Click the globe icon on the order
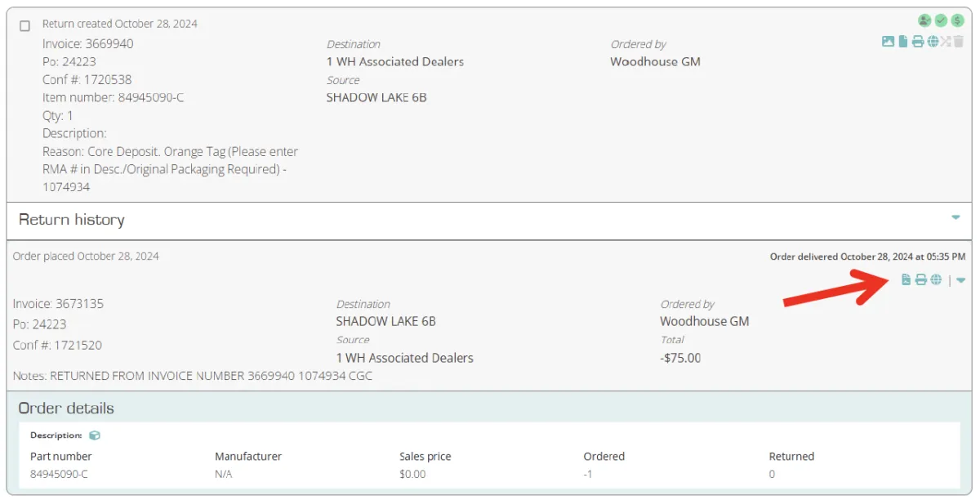 (x=936, y=280)
